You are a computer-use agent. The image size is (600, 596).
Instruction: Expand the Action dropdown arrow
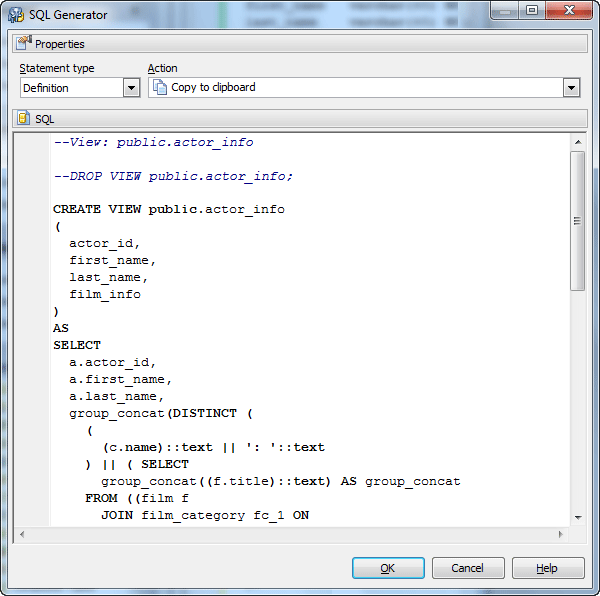click(571, 88)
